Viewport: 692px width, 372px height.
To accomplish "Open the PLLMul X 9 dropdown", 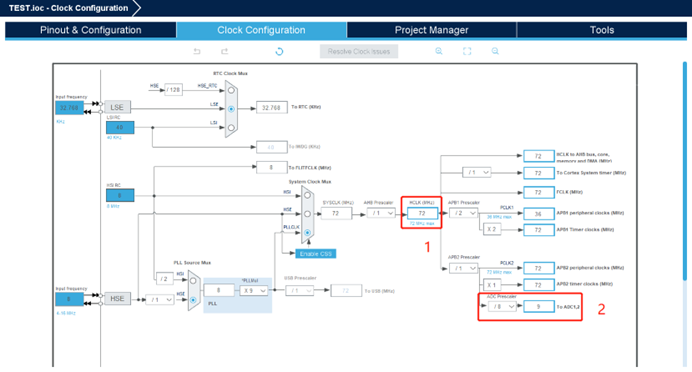I will click(x=254, y=291).
